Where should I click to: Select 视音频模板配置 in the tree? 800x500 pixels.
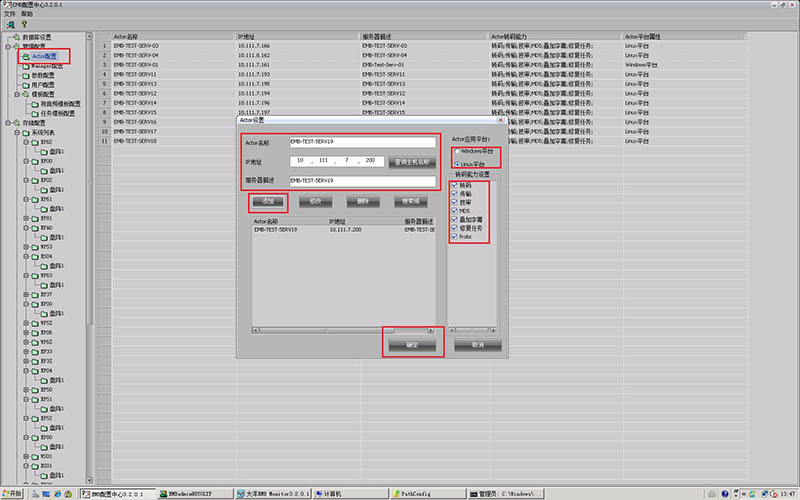tap(60, 104)
